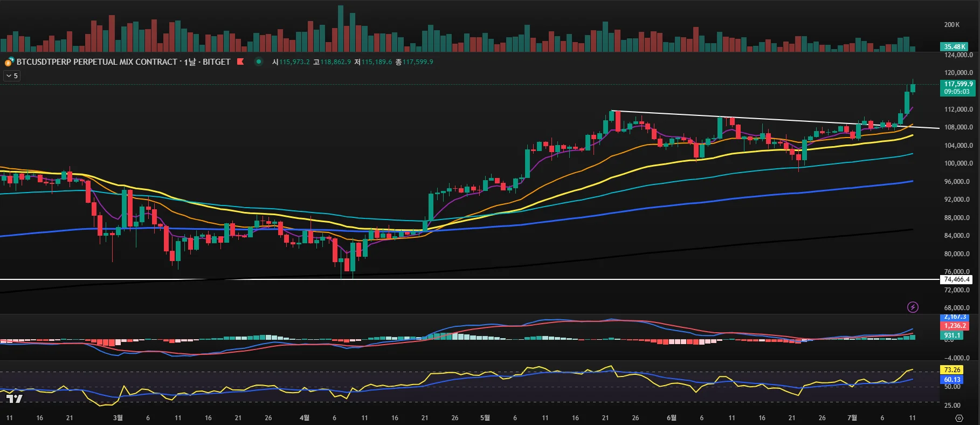
Task: Click the high value 118,862.9
Action: [x=335, y=62]
